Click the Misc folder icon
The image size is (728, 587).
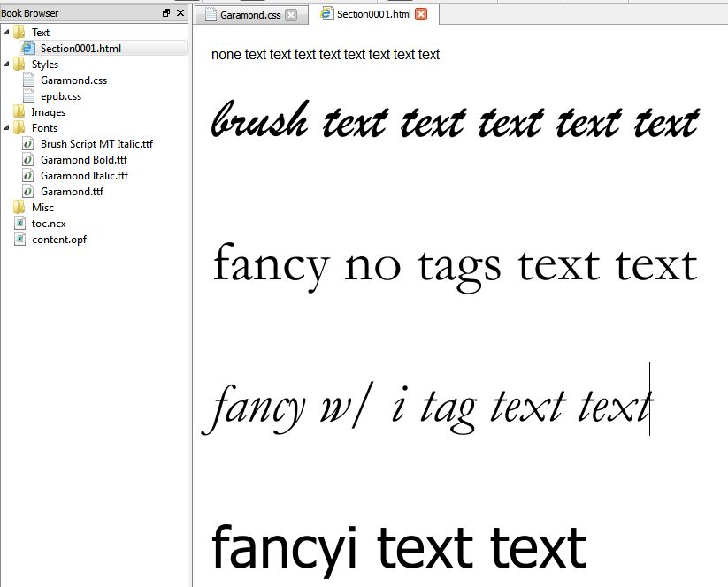(19, 207)
